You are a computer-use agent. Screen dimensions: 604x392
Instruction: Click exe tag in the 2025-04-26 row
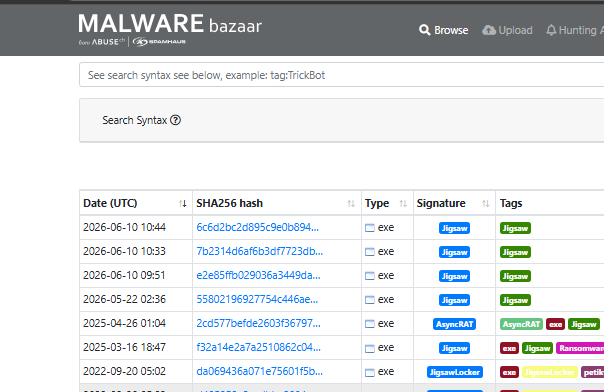[x=555, y=324]
